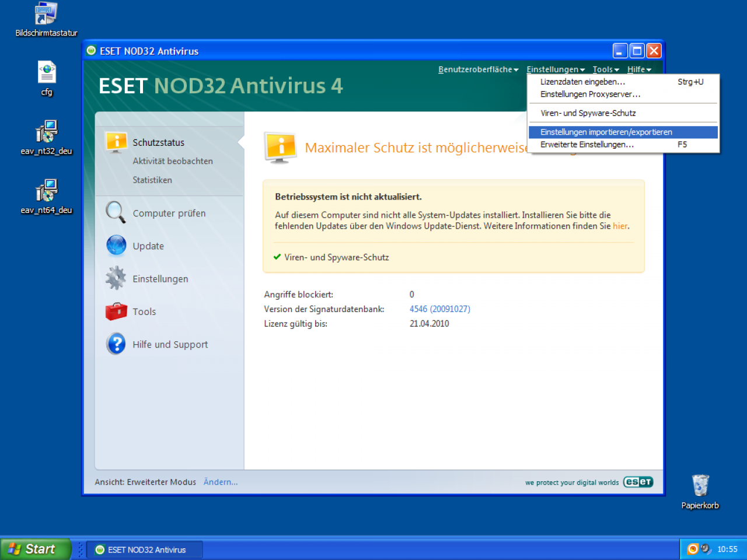Open Statistiken sub-item in sidebar

[152, 180]
